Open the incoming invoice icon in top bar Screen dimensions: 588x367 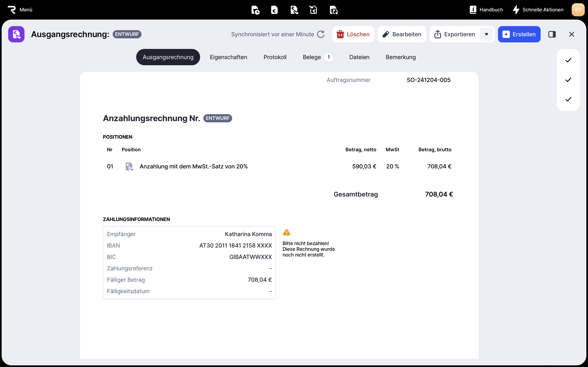(313, 10)
